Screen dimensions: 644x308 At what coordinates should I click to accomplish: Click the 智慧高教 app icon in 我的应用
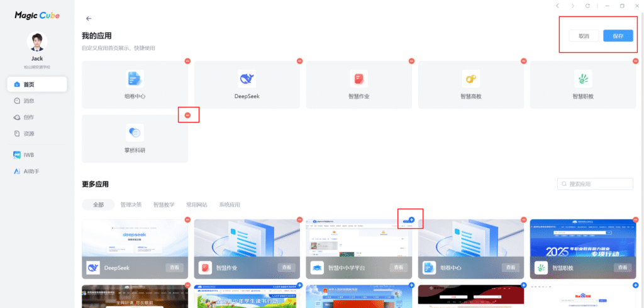471,79
